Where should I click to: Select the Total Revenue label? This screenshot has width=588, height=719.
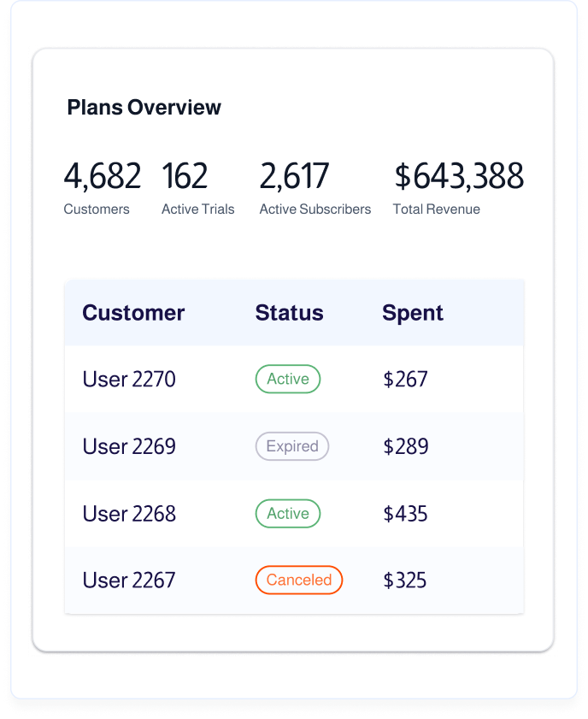point(437,209)
